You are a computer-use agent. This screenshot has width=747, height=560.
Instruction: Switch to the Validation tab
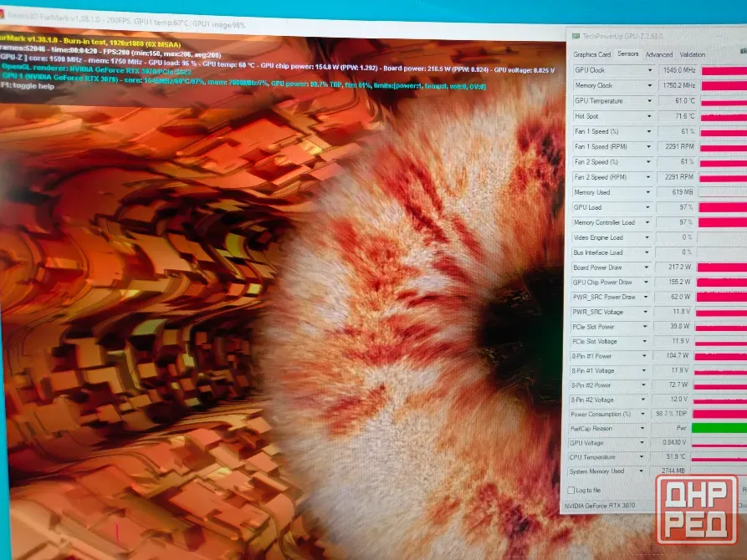coord(693,55)
